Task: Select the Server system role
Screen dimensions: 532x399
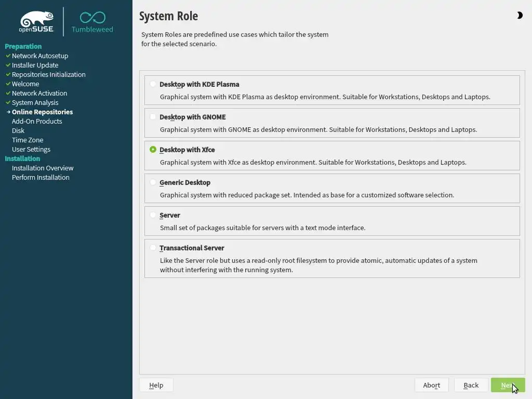Action: 153,215
